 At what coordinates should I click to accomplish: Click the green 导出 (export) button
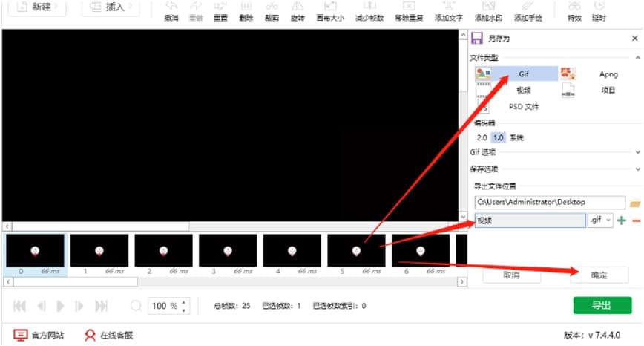(x=602, y=305)
